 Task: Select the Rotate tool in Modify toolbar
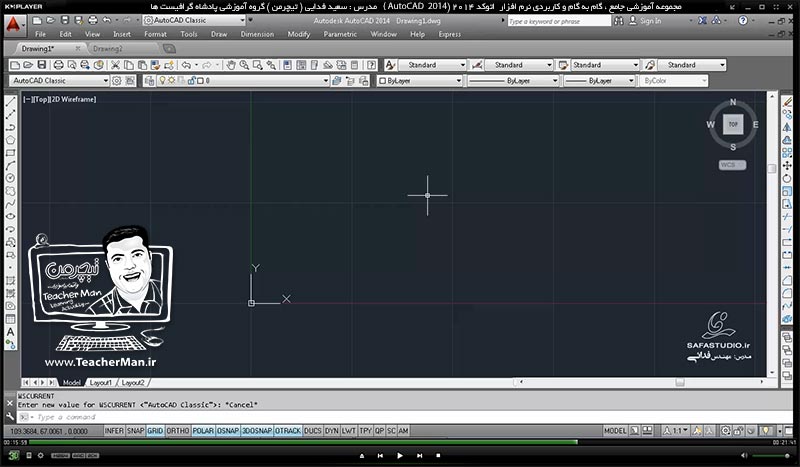click(787, 178)
